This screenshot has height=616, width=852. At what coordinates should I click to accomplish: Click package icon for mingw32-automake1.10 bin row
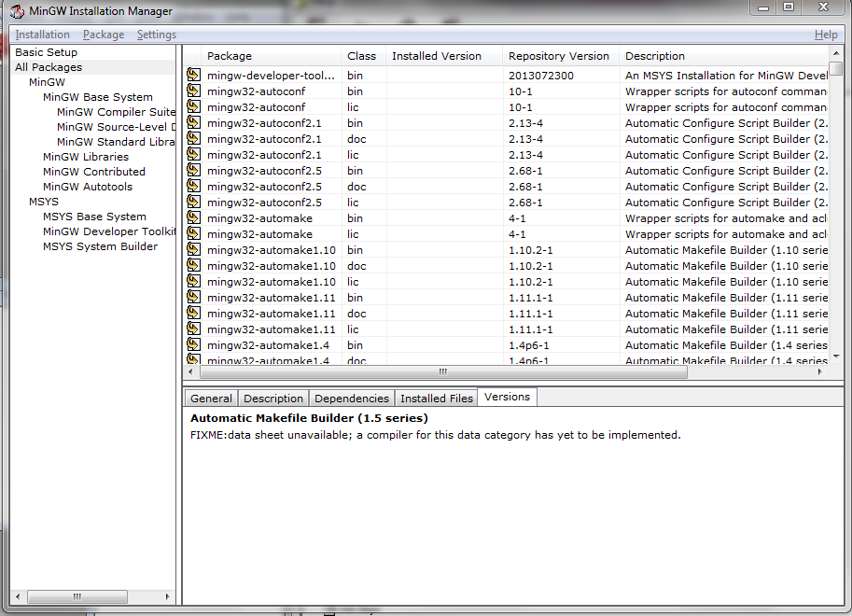click(193, 249)
